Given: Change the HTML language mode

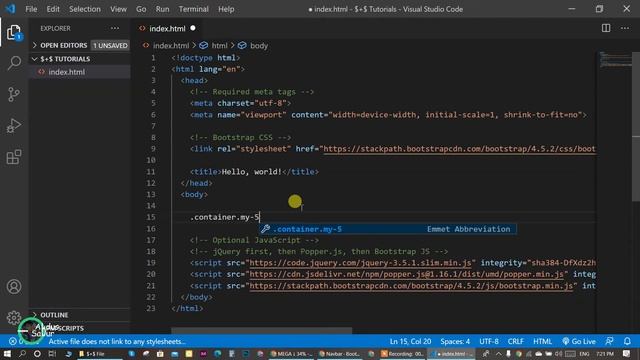Looking at the screenshot, I should pos(542,341).
